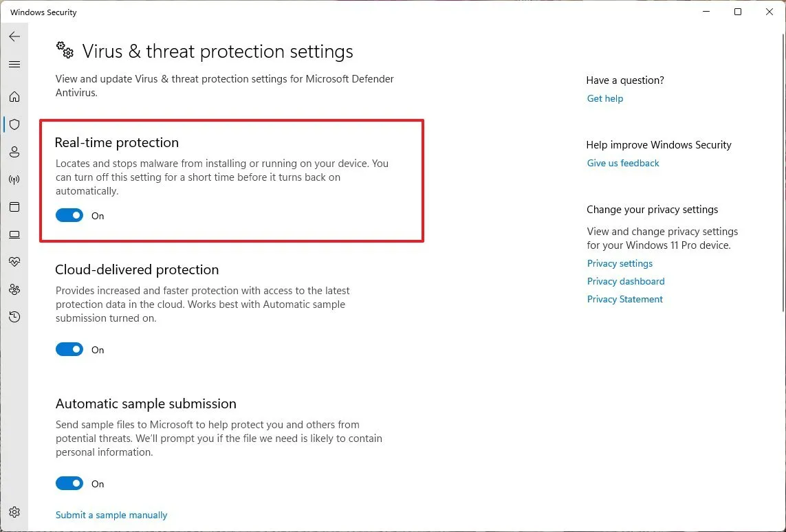
Task: Turn off Real-time protection toggle
Action: [69, 216]
